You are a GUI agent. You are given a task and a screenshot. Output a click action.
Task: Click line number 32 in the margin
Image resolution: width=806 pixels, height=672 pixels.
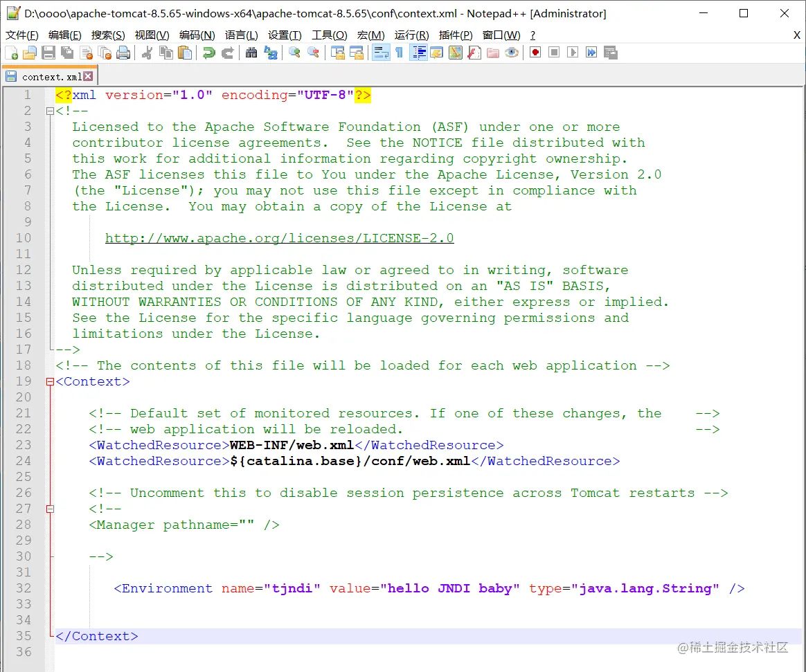[24, 588]
